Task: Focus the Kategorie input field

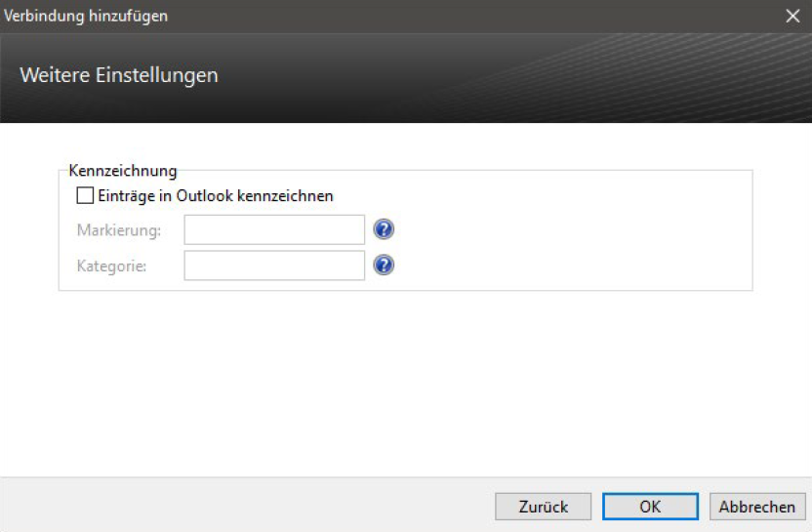Action: (274, 266)
